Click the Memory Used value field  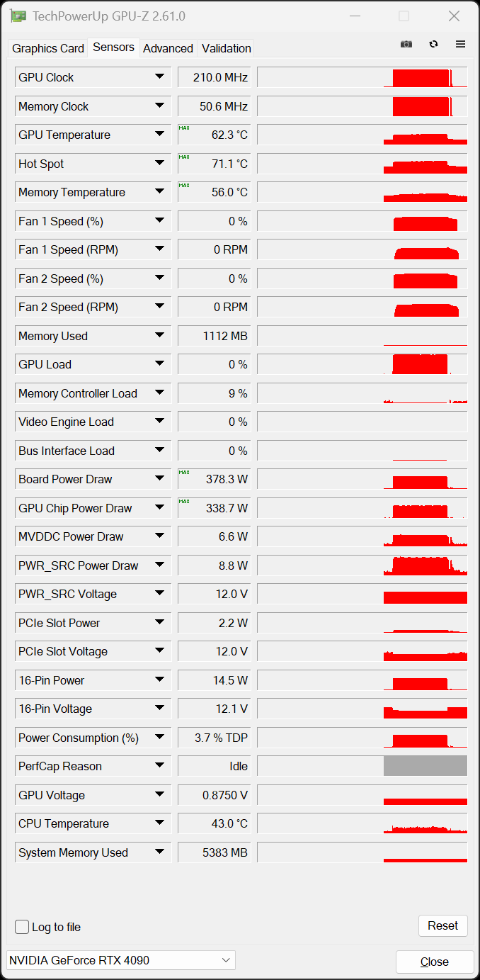[x=214, y=336]
